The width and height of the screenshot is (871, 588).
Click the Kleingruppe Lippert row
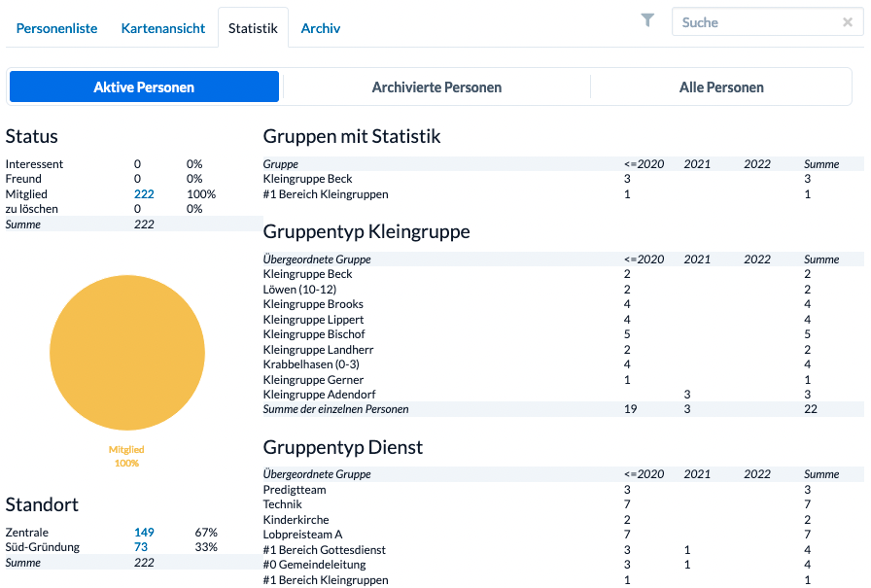(x=563, y=320)
